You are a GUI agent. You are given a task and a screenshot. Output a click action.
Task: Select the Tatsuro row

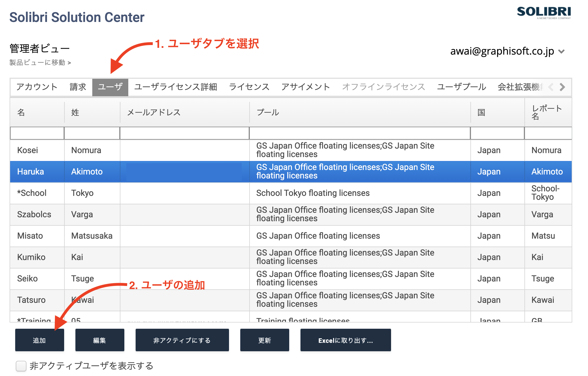pos(291,300)
